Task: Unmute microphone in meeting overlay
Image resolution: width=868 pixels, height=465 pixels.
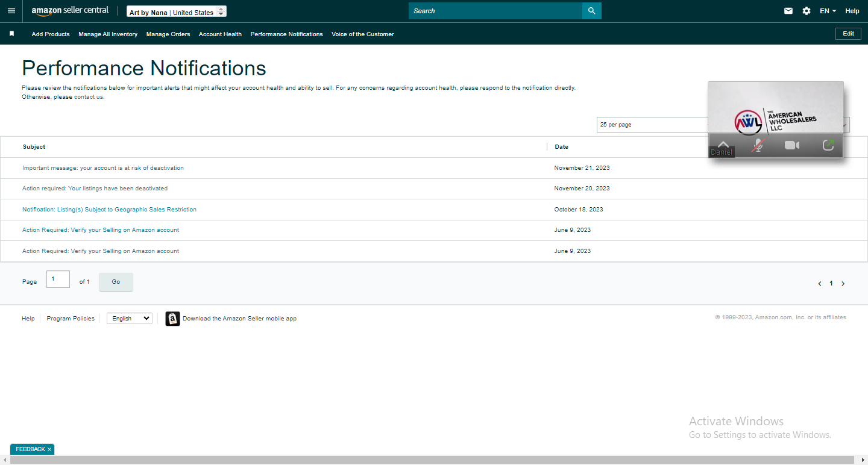Action: click(758, 145)
